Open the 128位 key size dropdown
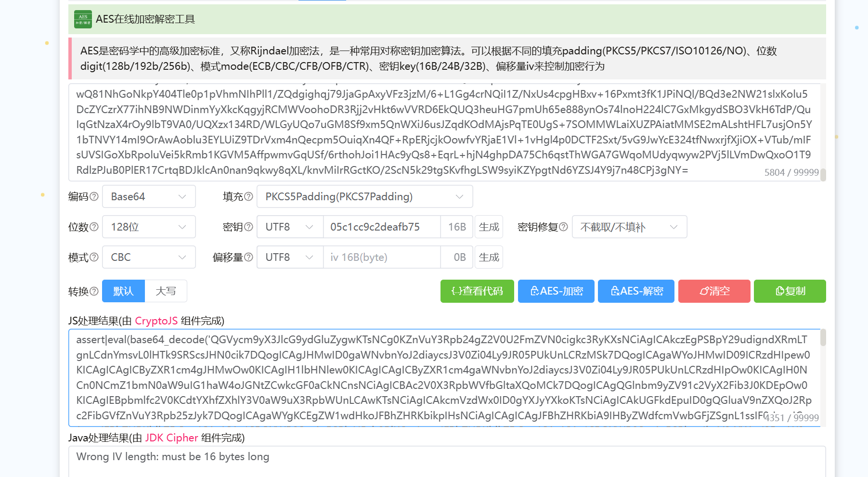Viewport: 868px width, 477px height. 149,227
